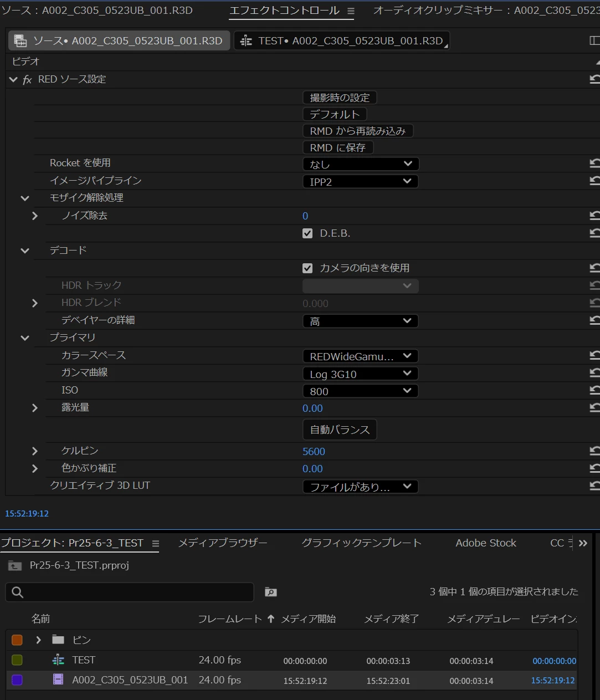Collapse the Primary section

coord(25,338)
